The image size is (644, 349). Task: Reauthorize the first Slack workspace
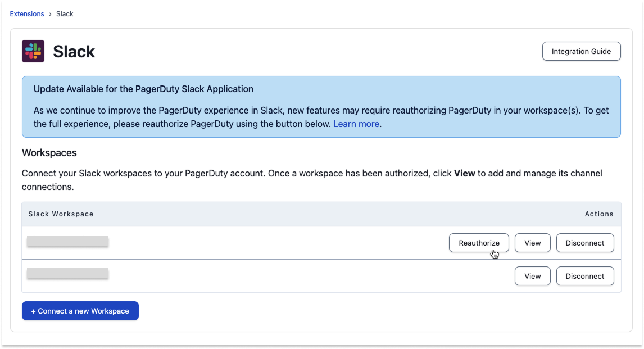(x=479, y=243)
